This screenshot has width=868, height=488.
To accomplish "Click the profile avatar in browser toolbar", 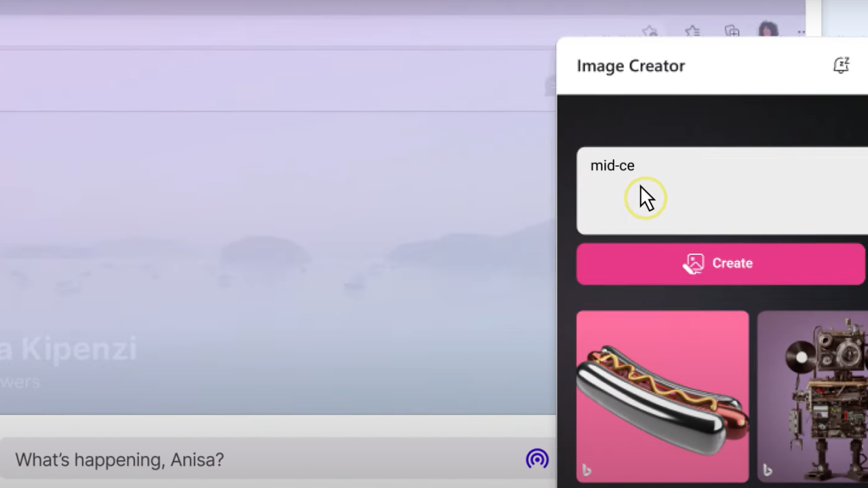I will click(768, 31).
